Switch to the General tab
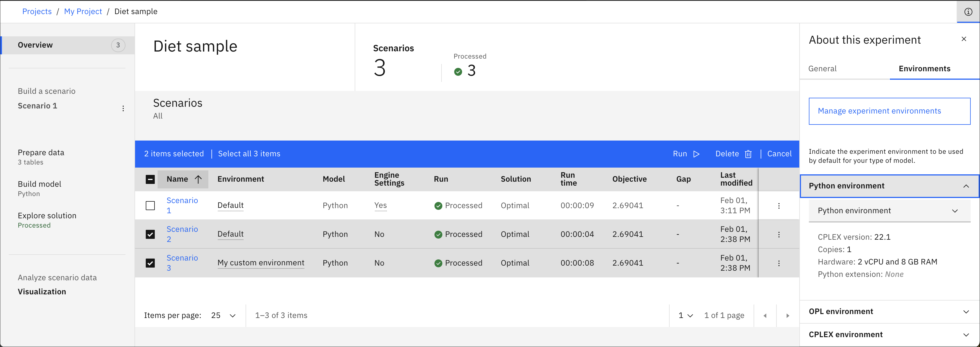 822,69
